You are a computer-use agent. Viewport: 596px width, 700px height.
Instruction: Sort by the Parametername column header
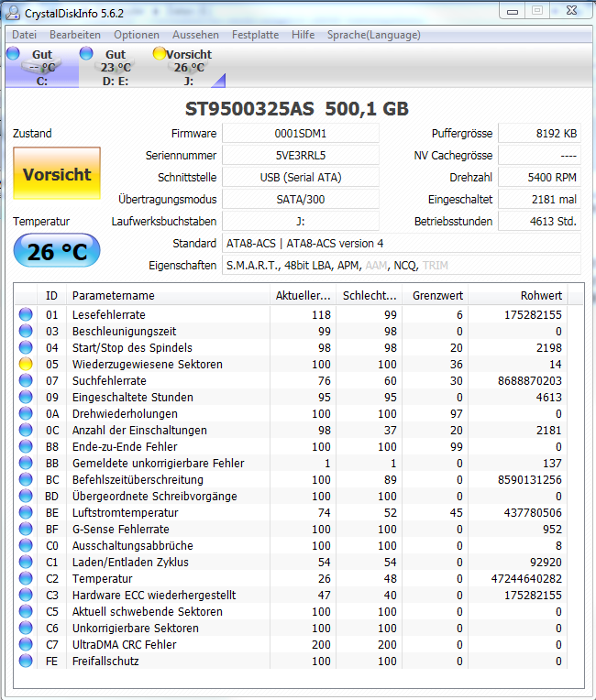click(x=168, y=296)
